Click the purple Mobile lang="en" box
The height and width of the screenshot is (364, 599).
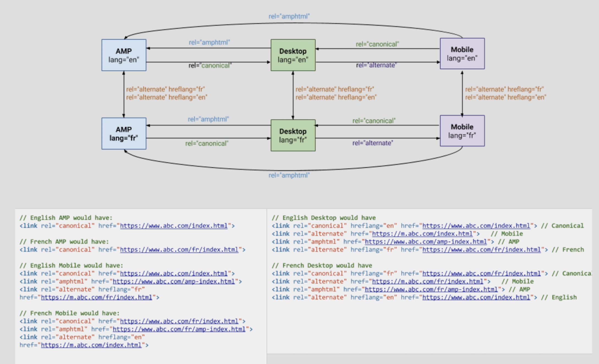[x=462, y=54]
